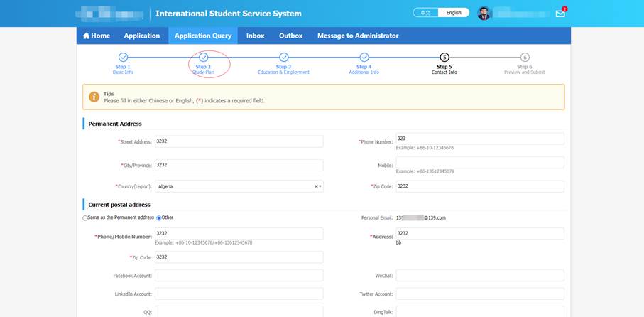Open the Application Query tab
The width and height of the screenshot is (644, 317).
coord(203,36)
